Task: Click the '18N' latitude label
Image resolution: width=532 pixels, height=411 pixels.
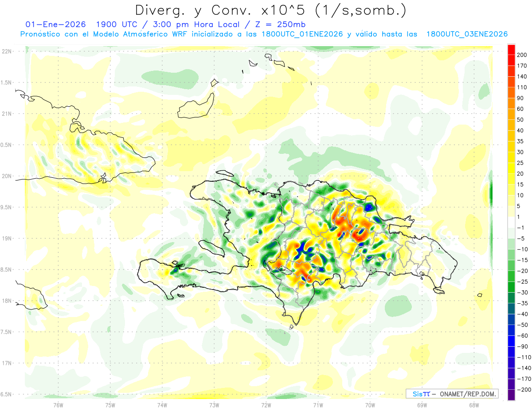Action: 6,301
